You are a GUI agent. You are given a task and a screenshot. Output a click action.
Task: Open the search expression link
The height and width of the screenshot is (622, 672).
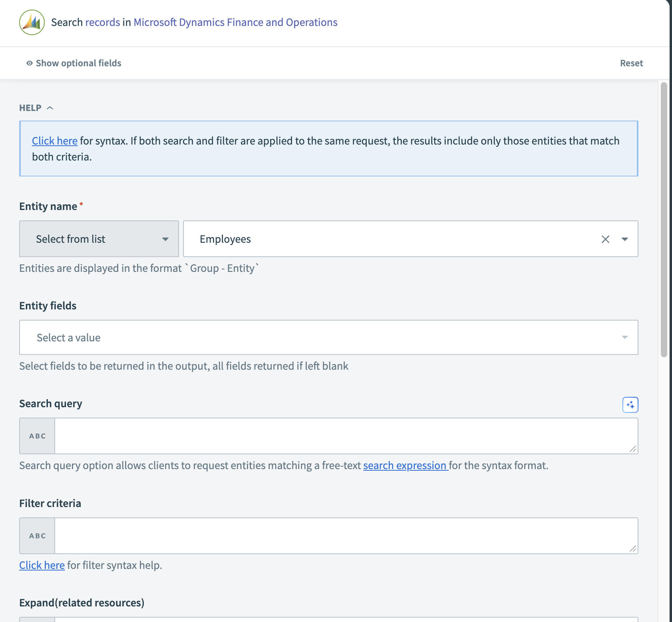tap(405, 465)
